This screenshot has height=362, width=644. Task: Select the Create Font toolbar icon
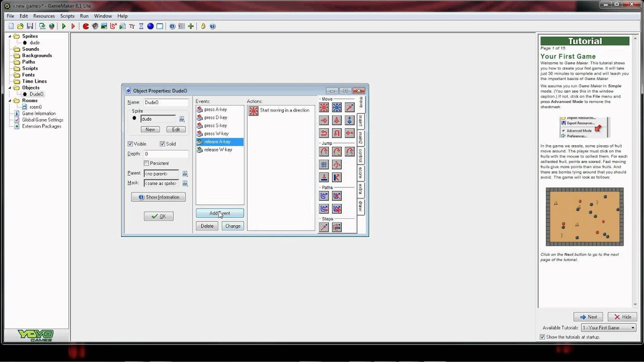(132, 26)
